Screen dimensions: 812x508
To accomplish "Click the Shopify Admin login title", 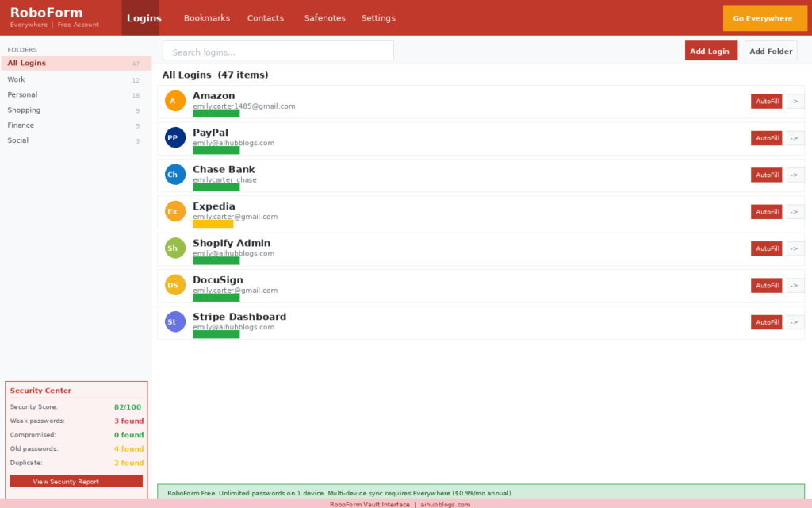I will pyautogui.click(x=232, y=243).
